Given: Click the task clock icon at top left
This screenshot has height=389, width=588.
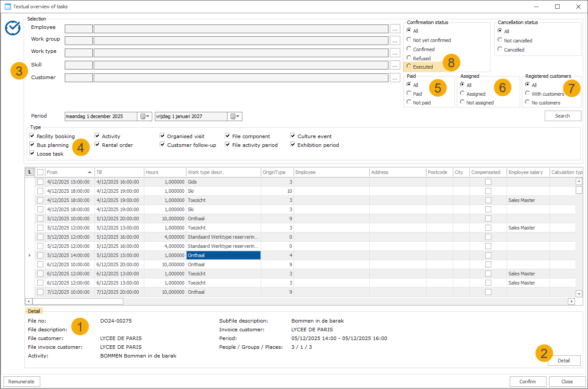Looking at the screenshot, I should [x=13, y=28].
